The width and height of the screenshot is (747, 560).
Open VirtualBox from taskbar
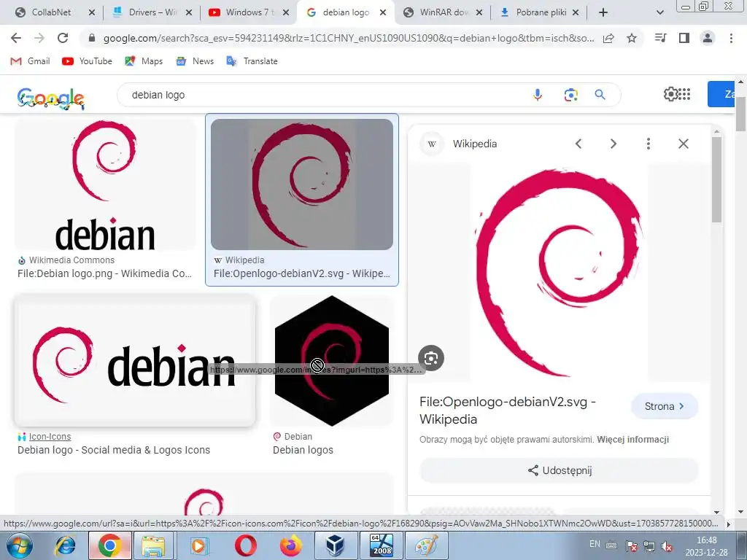pos(336,545)
